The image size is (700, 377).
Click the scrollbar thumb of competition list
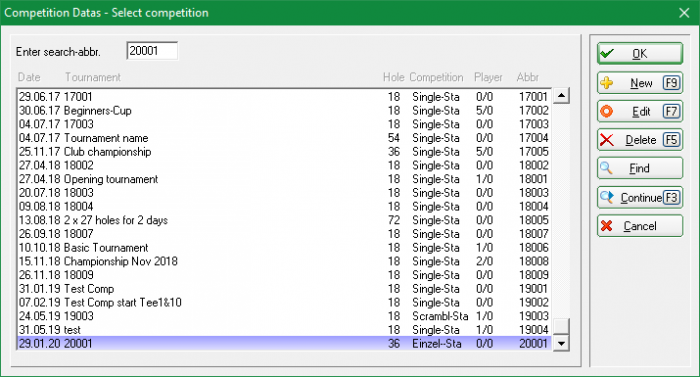coord(562,326)
